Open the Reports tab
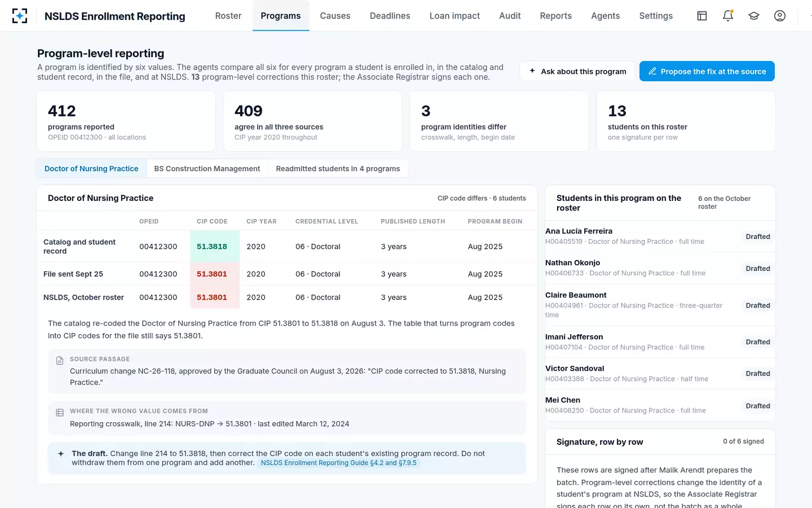This screenshot has height=508, width=812. (x=556, y=16)
